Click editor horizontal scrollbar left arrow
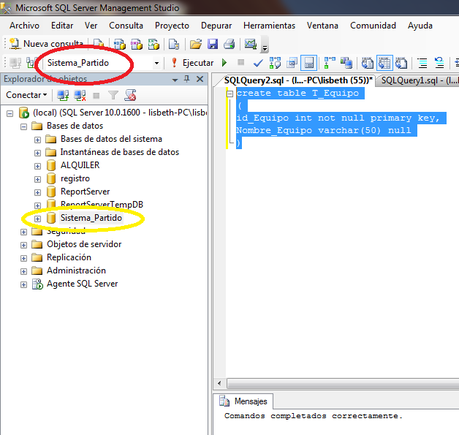 (x=219, y=383)
